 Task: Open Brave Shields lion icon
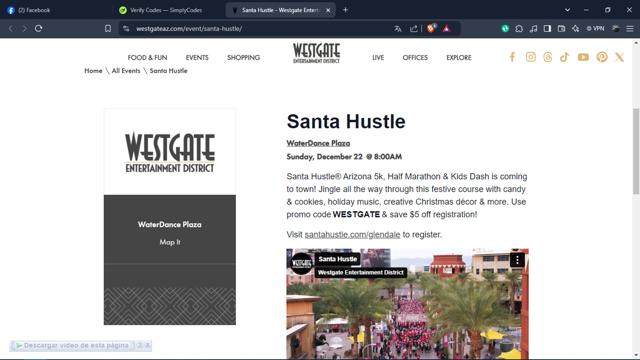pyautogui.click(x=431, y=28)
